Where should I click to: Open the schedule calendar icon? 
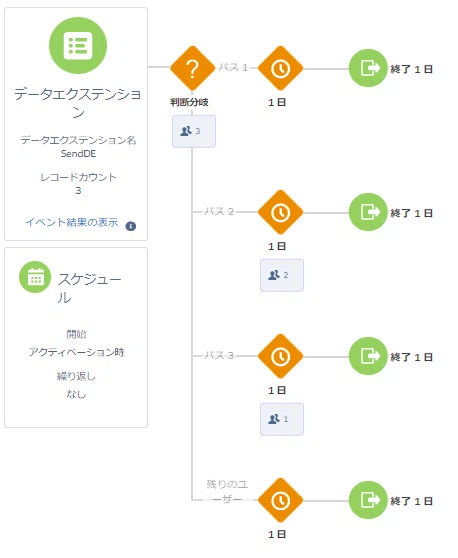point(35,277)
